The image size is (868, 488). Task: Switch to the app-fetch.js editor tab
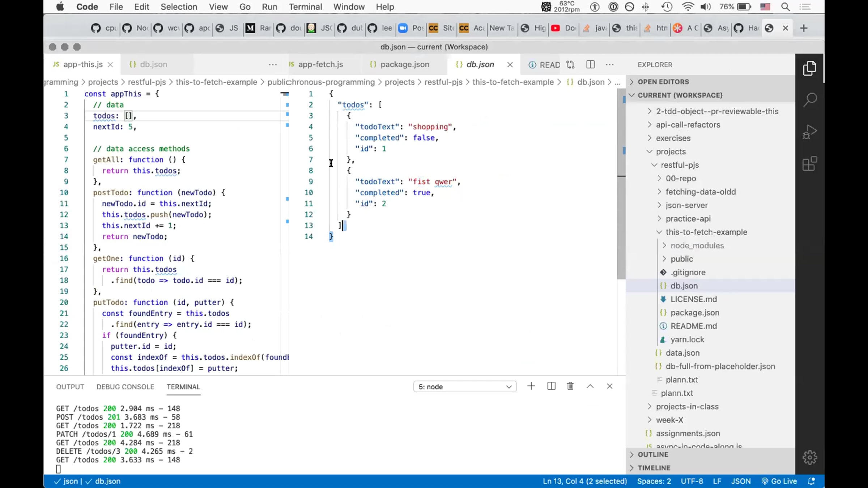tap(321, 65)
